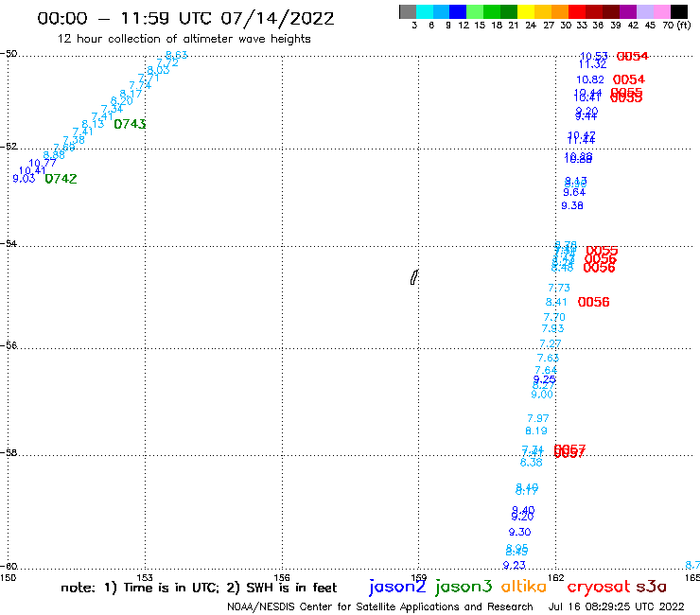This screenshot has height=615, width=700.
Task: Click the green timestamp '0743'
Action: click(130, 124)
